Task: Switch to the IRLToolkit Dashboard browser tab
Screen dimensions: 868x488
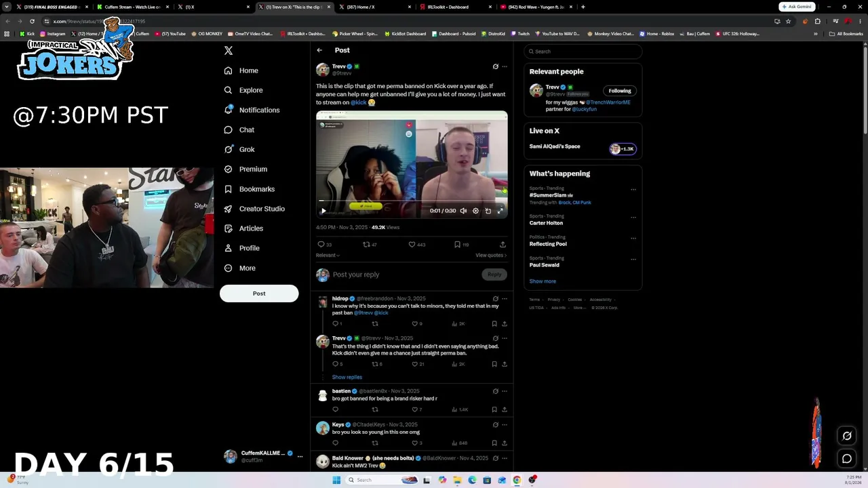Action: (x=454, y=7)
